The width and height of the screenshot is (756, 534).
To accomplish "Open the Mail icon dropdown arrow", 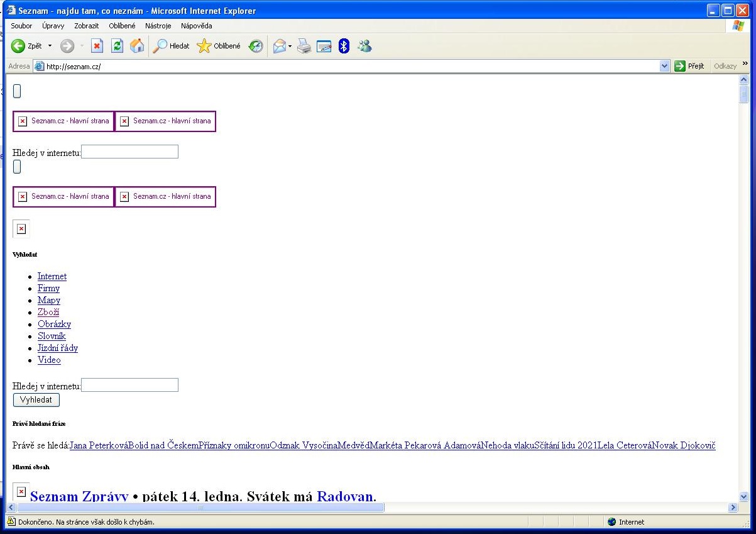I will pos(290,46).
